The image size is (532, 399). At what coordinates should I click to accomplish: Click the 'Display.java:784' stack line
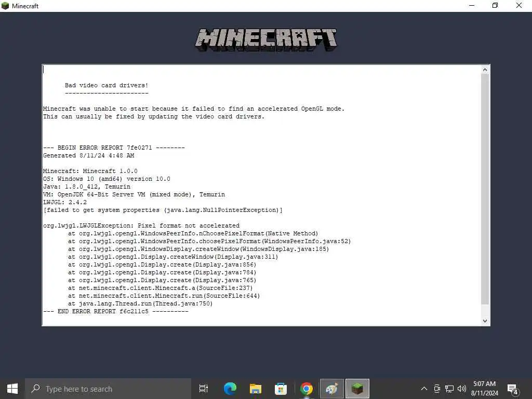(162, 273)
